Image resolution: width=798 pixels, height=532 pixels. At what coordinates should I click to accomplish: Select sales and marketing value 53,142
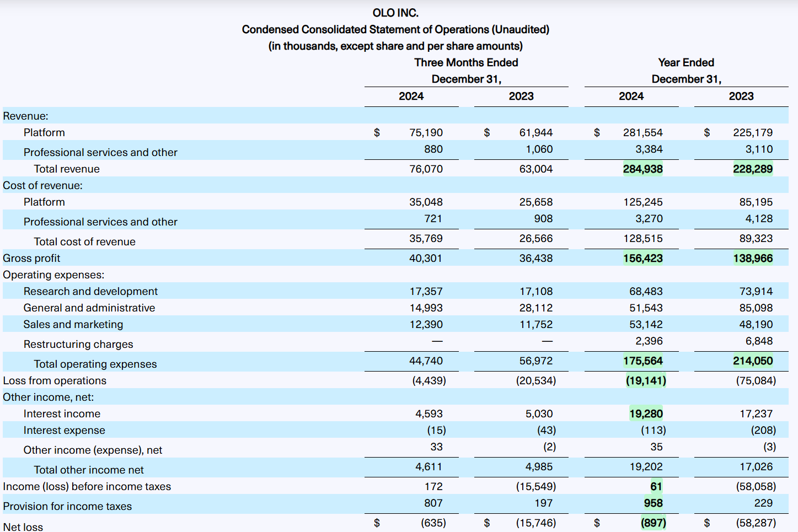[x=646, y=324]
